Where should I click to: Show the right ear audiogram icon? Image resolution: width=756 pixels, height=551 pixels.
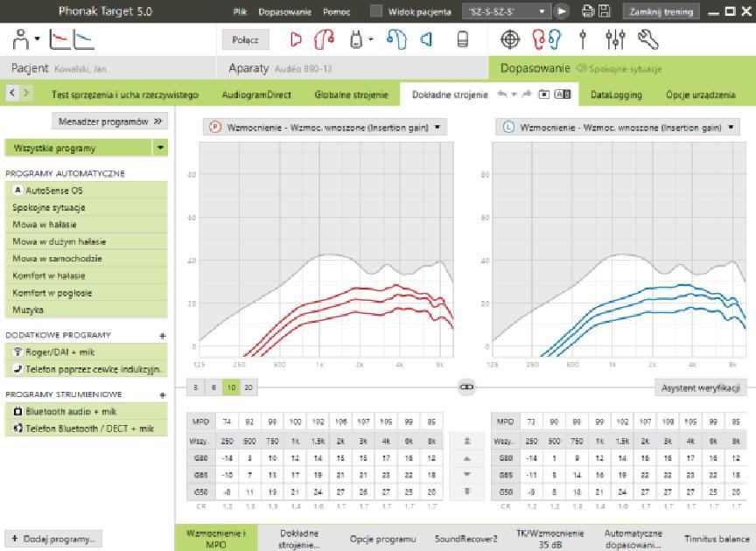click(x=59, y=39)
